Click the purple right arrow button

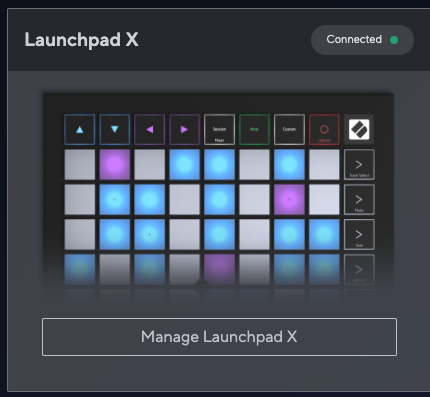click(x=184, y=129)
